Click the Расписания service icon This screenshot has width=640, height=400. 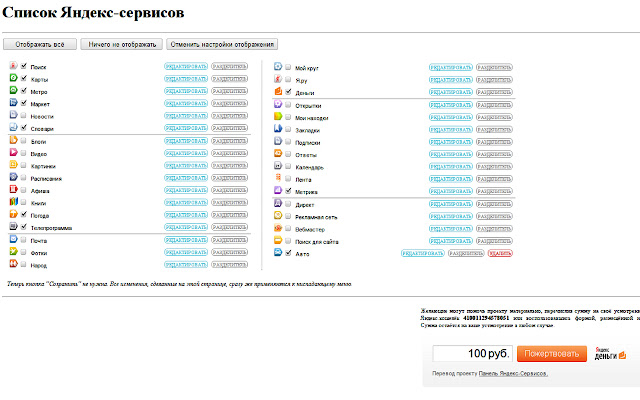13,177
